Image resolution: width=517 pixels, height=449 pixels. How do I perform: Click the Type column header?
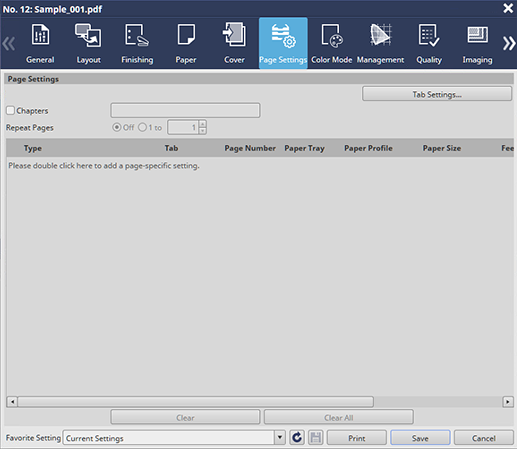click(x=33, y=148)
